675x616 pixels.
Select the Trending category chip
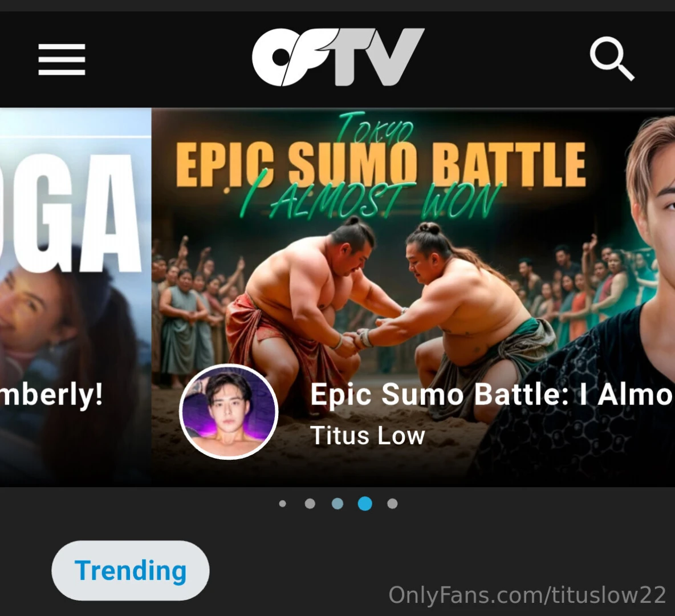(x=131, y=571)
